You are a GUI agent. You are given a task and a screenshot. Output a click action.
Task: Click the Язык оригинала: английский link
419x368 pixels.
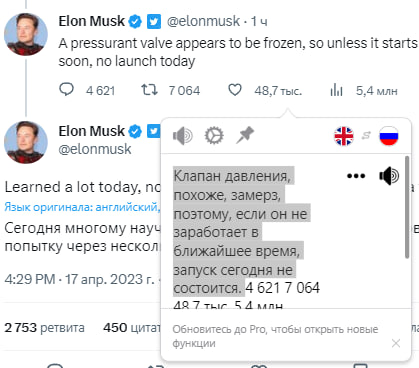(x=81, y=207)
